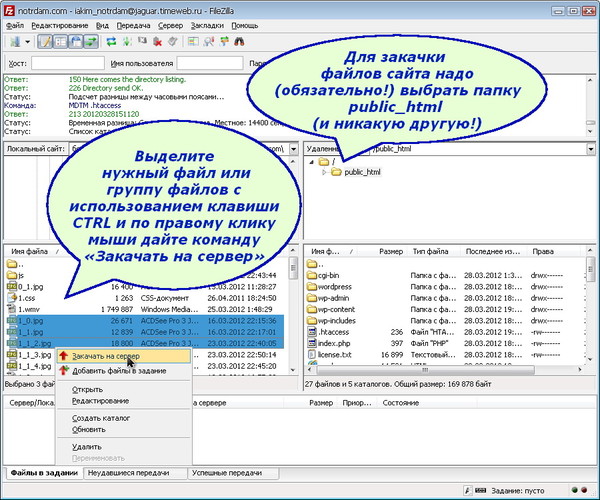Choose Обновить in context menu

coord(124,430)
